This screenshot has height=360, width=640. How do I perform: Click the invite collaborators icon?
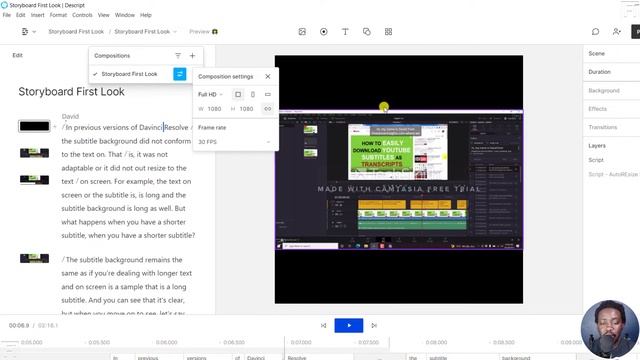pos(617,32)
